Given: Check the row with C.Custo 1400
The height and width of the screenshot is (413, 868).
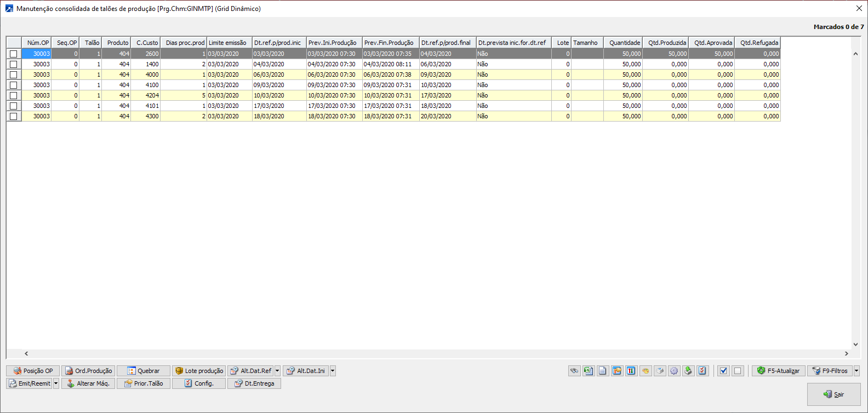Looking at the screenshot, I should [14, 64].
